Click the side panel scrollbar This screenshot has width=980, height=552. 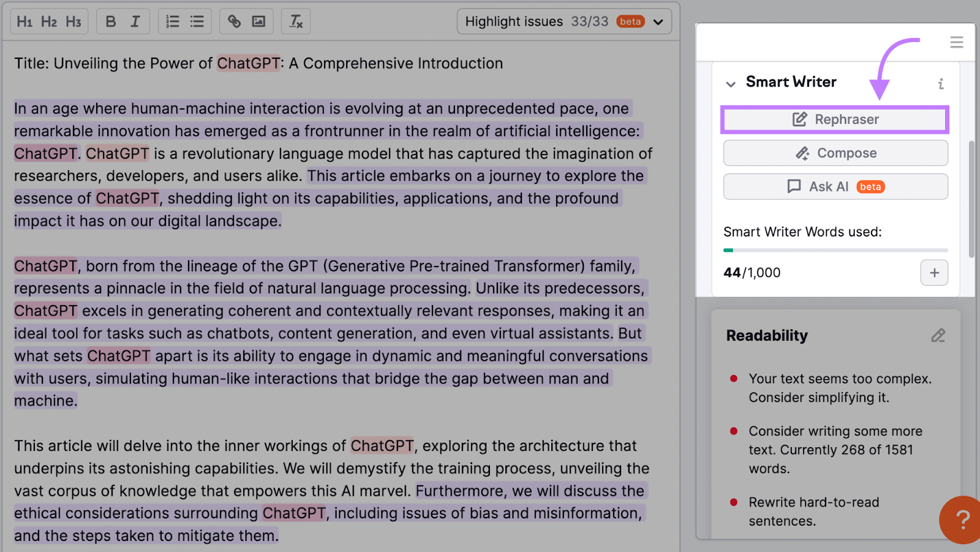971,199
